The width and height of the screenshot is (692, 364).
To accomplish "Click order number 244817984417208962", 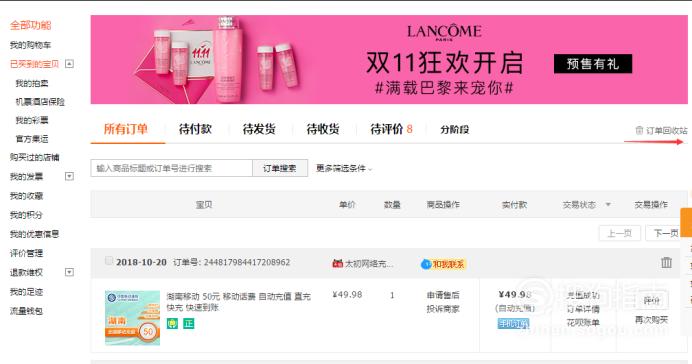I will click(x=247, y=262).
